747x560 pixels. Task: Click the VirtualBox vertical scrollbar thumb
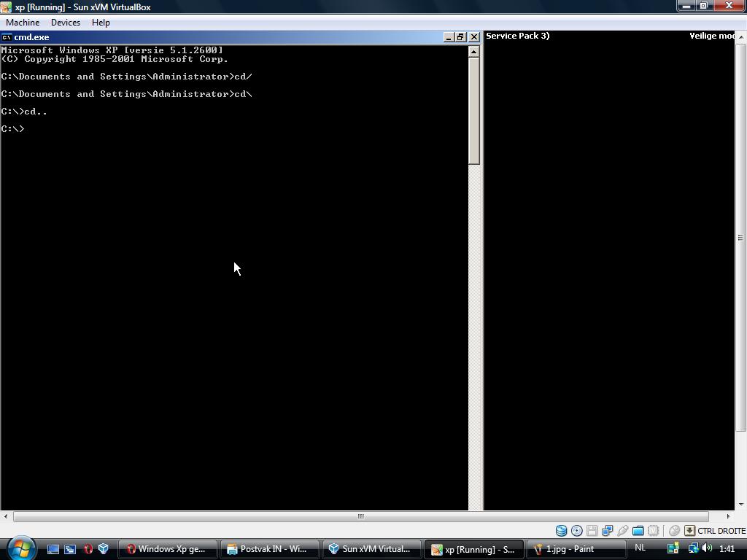741,237
